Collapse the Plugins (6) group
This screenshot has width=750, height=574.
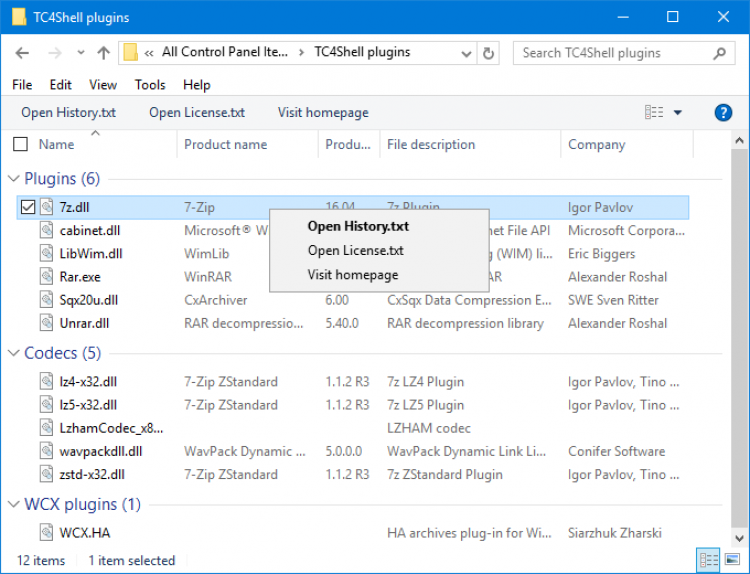(x=13, y=179)
